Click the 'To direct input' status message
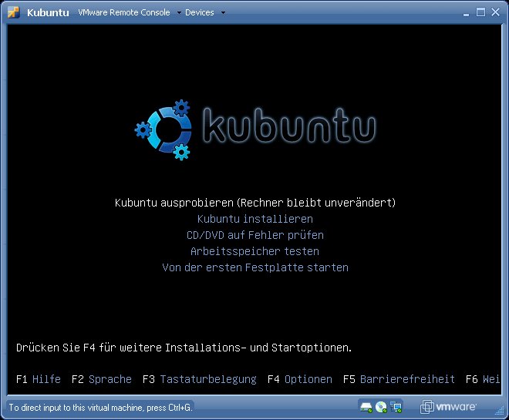This screenshot has height=420, width=509. [x=100, y=408]
